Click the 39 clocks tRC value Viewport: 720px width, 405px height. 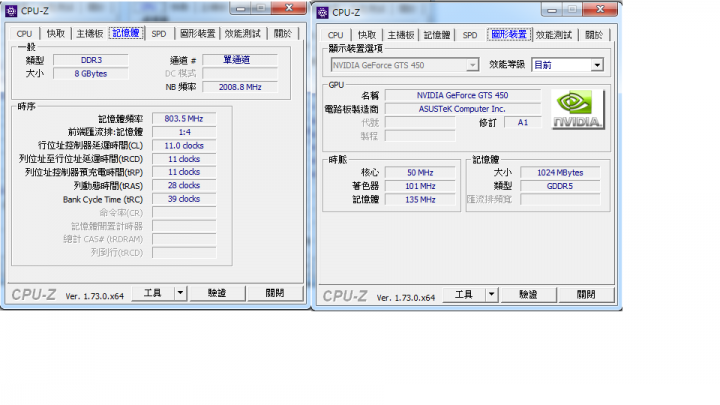184,199
